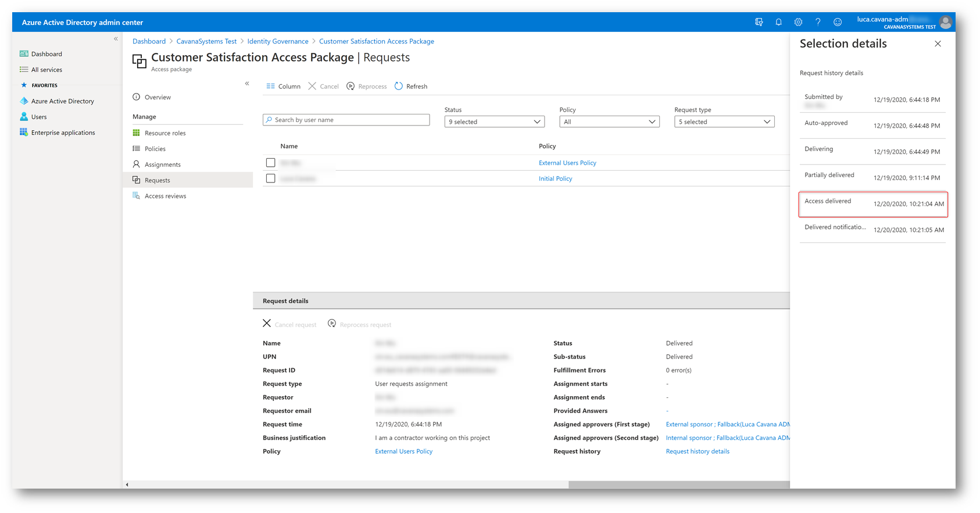
Task: Click Cancel in the toolbar
Action: pyautogui.click(x=323, y=86)
